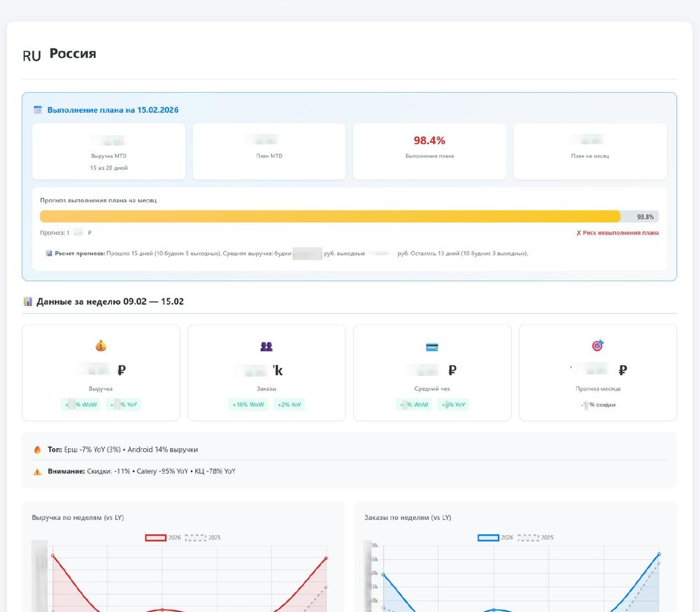
Task: Toggle the 2025 legend in orders chart
Action: 535,537
